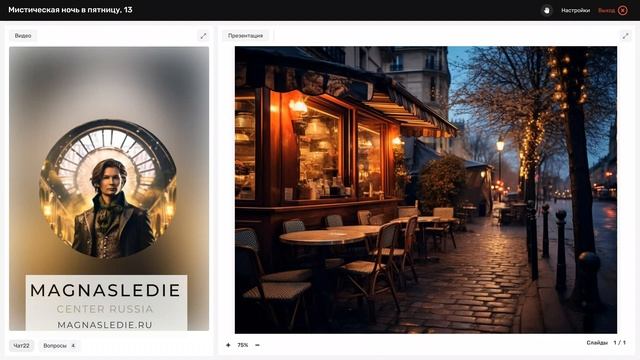Expand the Видео panel to fullscreen
This screenshot has height=360, width=640.
coord(203,36)
